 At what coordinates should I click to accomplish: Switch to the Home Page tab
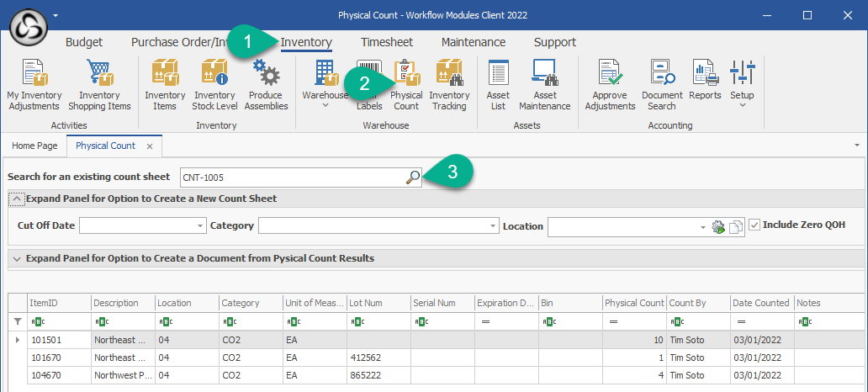point(34,146)
